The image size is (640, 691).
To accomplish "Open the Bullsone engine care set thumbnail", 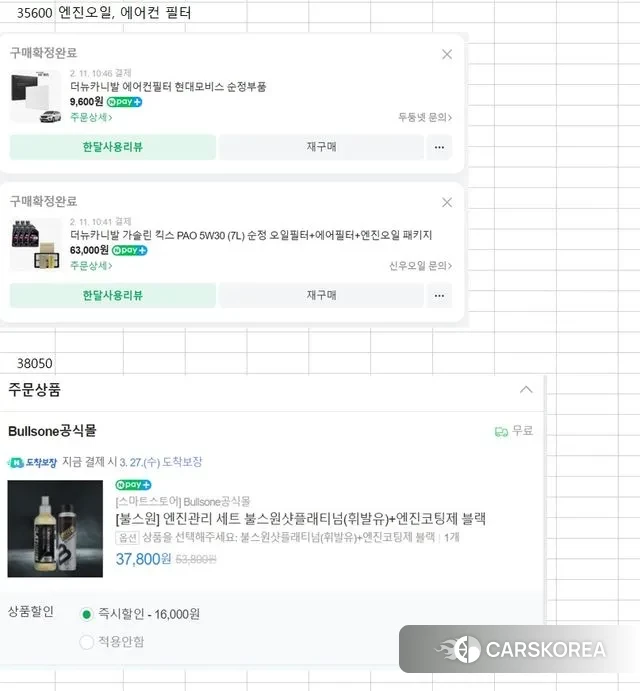I will click(55, 529).
